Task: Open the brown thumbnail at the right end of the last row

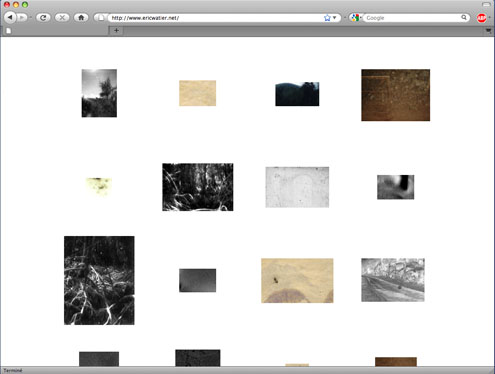Action: coord(396,362)
